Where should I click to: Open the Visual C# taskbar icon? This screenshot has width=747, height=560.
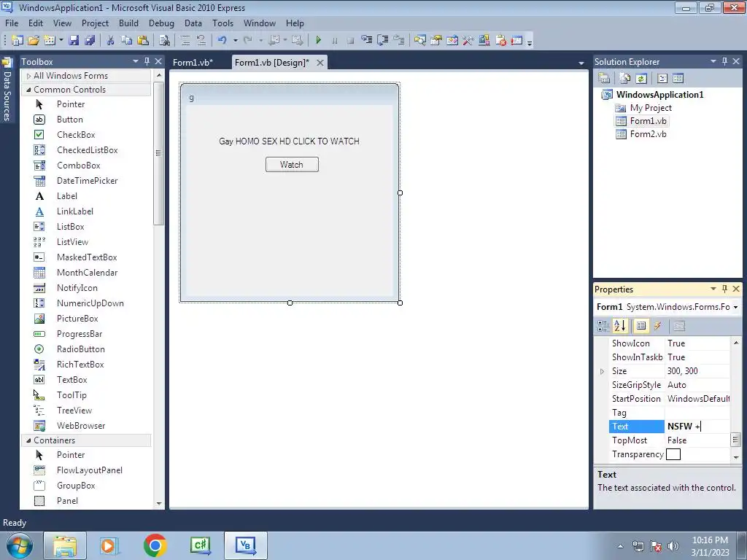coord(200,545)
